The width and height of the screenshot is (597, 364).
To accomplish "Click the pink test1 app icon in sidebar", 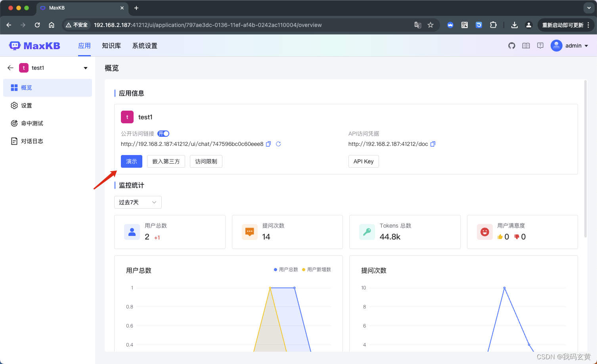I will (x=24, y=68).
